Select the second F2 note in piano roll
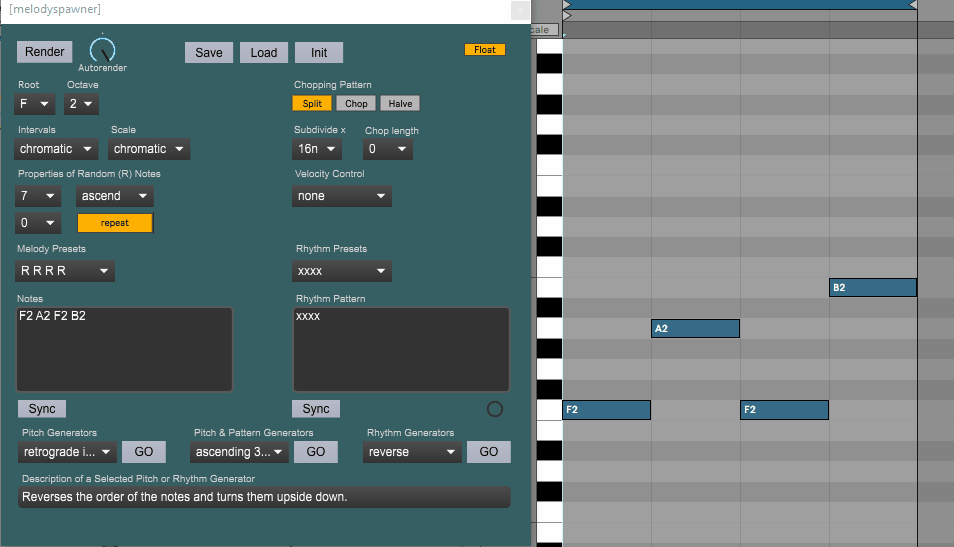Image resolution: width=954 pixels, height=547 pixels. point(784,410)
